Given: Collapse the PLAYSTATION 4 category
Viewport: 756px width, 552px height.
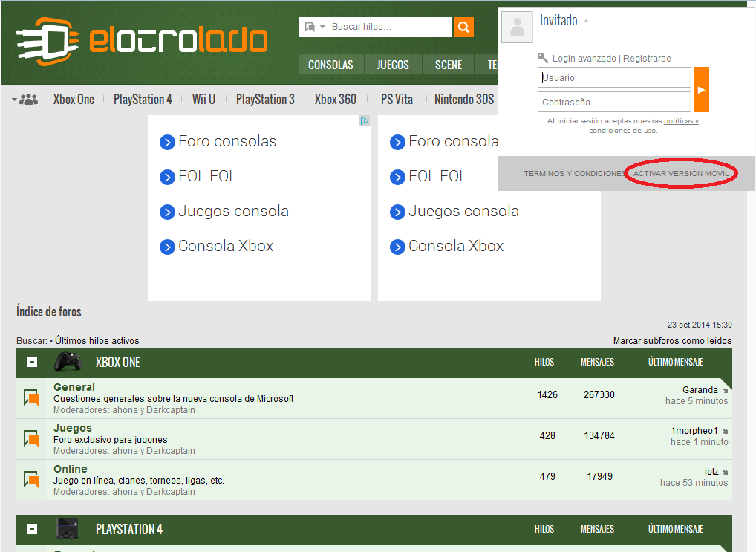Looking at the screenshot, I should pyautogui.click(x=32, y=529).
